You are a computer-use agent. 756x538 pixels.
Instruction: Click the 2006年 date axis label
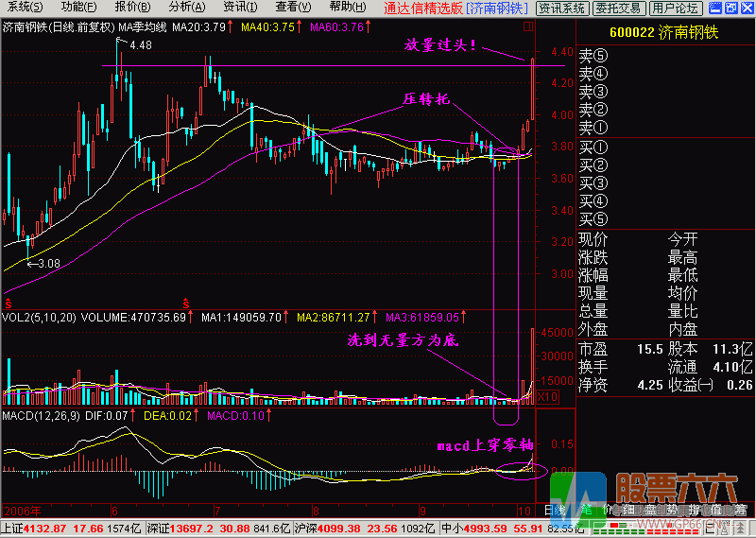pos(22,511)
